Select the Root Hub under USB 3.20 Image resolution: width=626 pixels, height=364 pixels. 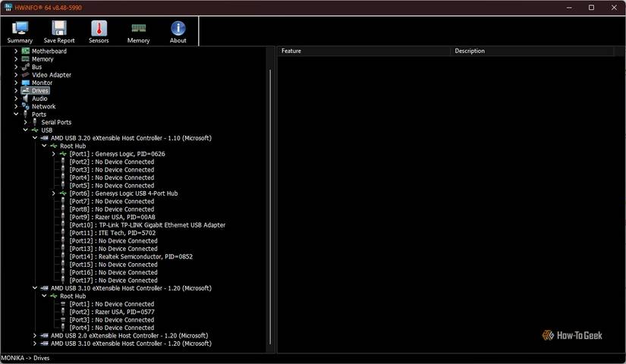click(73, 146)
